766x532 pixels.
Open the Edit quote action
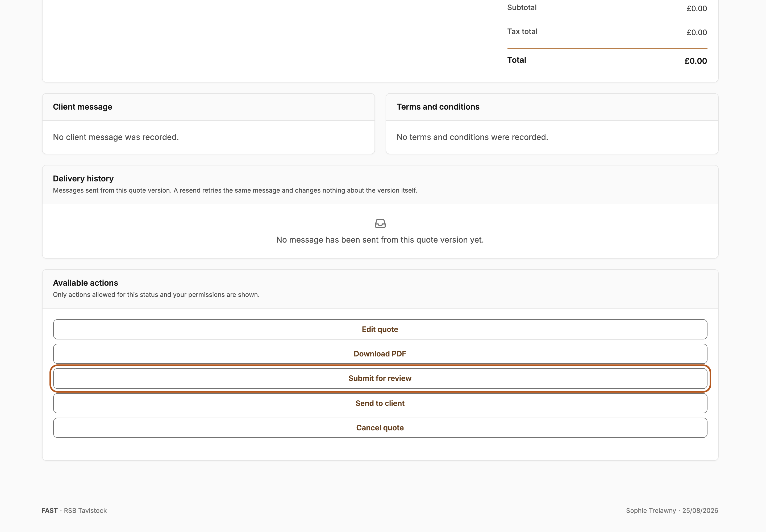click(380, 329)
